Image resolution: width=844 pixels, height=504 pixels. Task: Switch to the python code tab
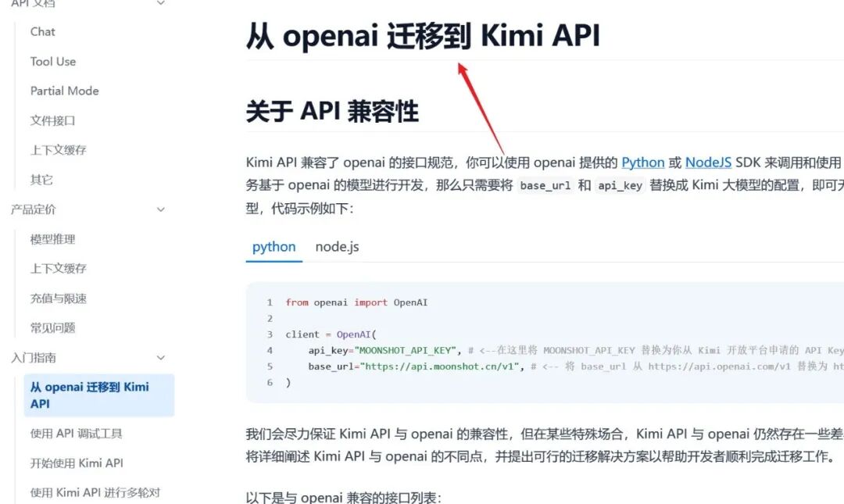[x=274, y=247]
